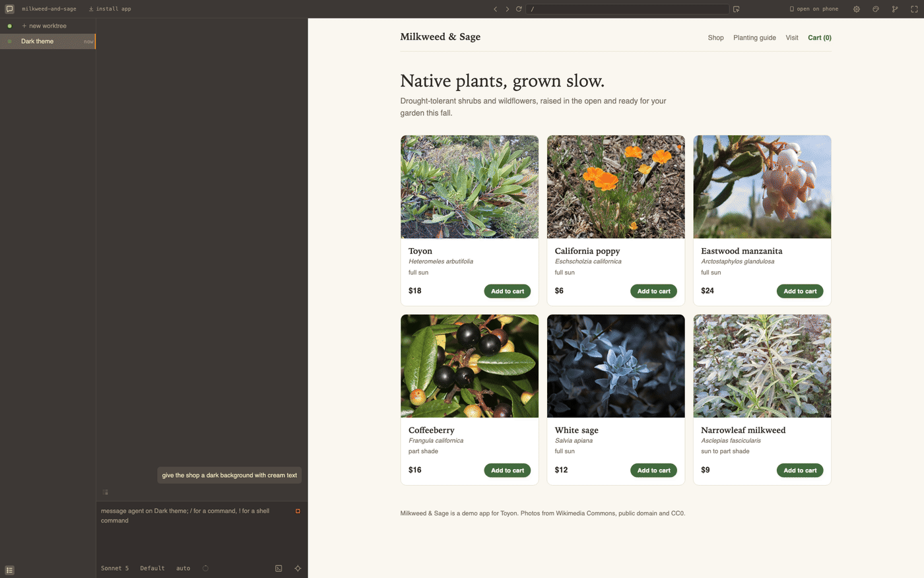Click the dark background chat message bubble
The height and width of the screenshot is (578, 924).
(x=230, y=475)
